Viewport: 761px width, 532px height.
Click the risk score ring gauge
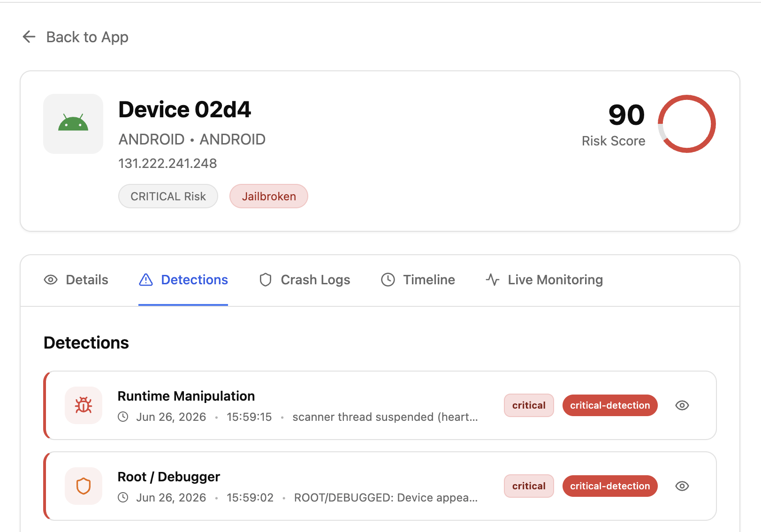686,124
